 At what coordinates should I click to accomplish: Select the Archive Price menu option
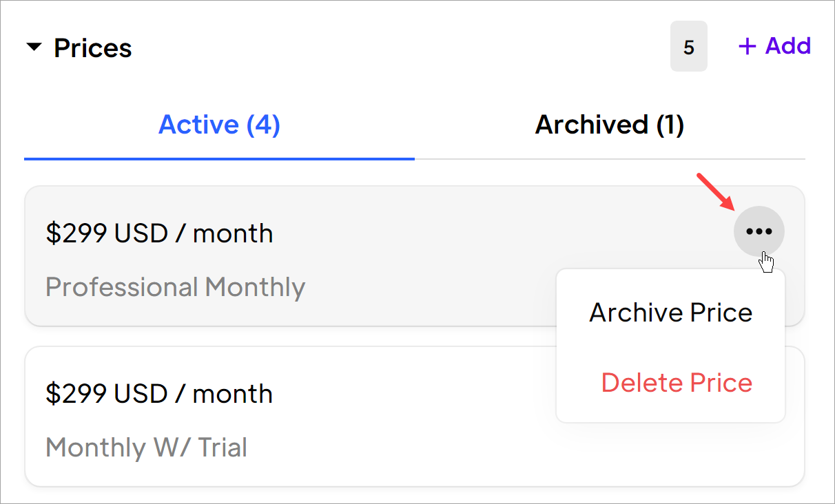pos(670,312)
